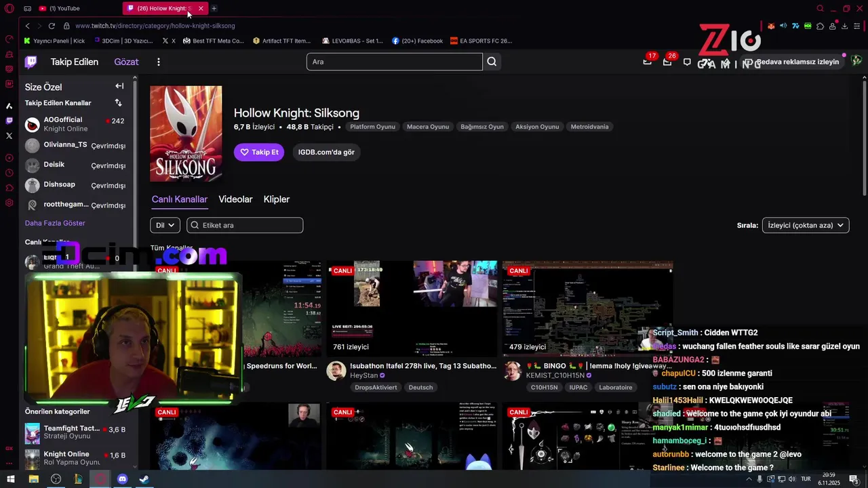Click the search magnifier button
868x488 pixels.
coord(492,62)
